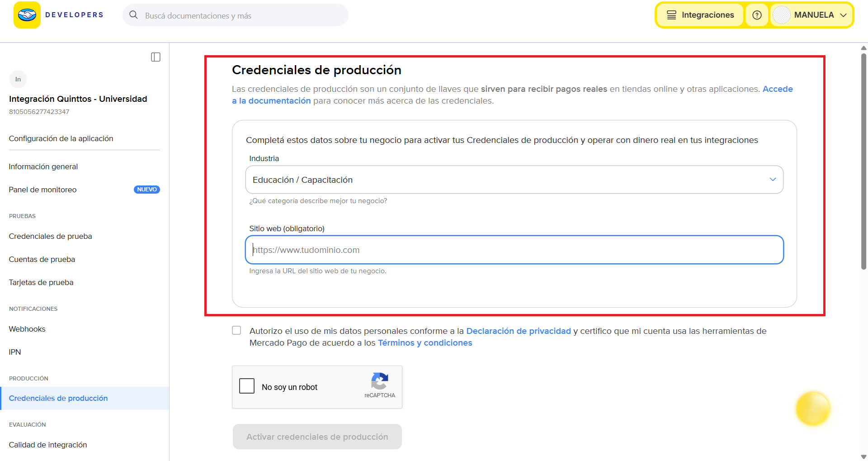Click 'Integración Quinttos - Universidad' title

pyautogui.click(x=78, y=99)
